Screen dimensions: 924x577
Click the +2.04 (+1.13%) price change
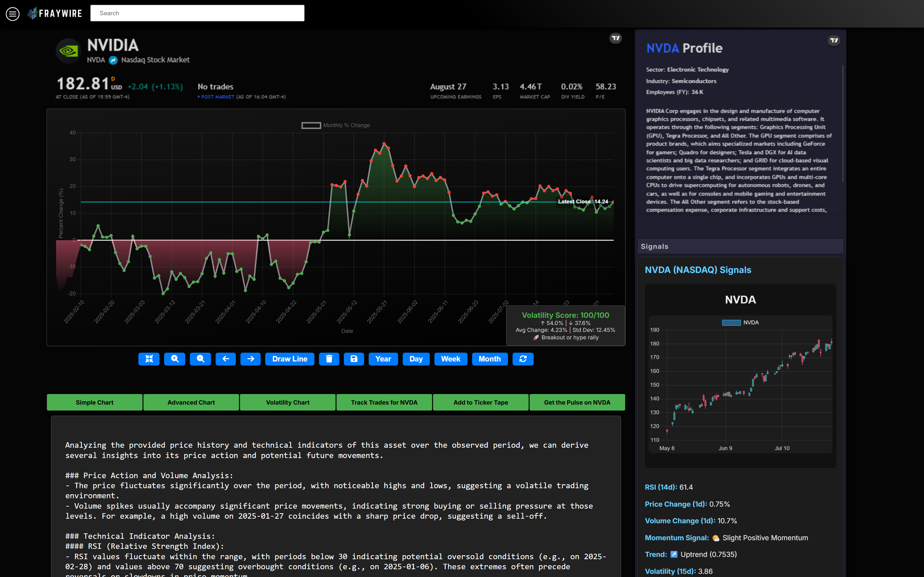click(155, 86)
